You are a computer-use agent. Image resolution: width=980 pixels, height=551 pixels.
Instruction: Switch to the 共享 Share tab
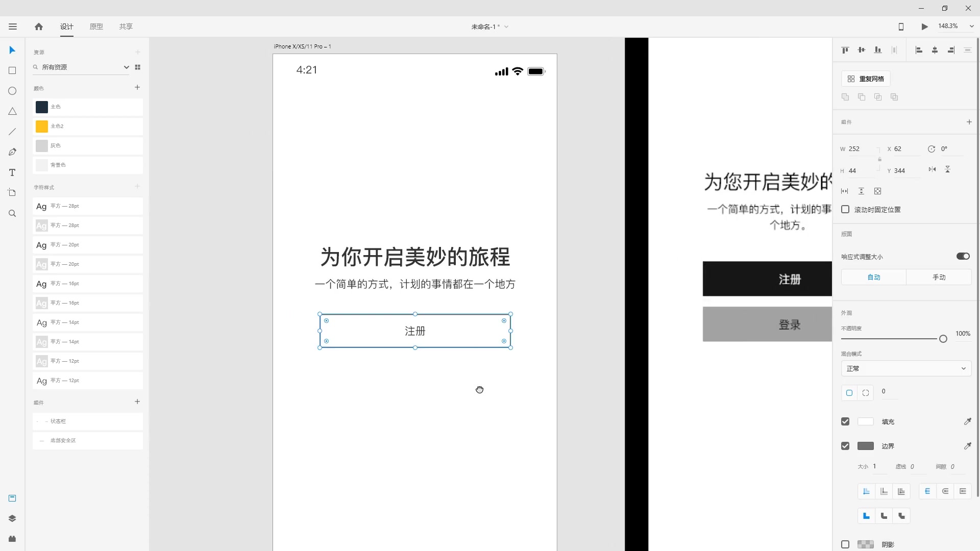tap(126, 27)
